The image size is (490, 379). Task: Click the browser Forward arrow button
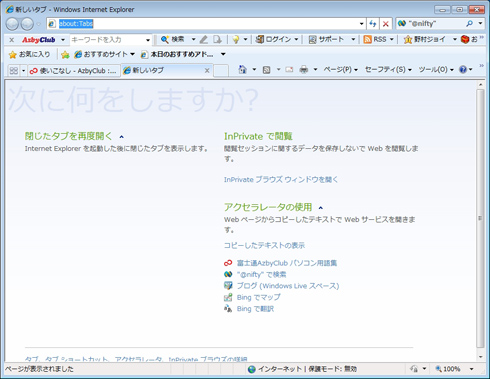coord(27,24)
